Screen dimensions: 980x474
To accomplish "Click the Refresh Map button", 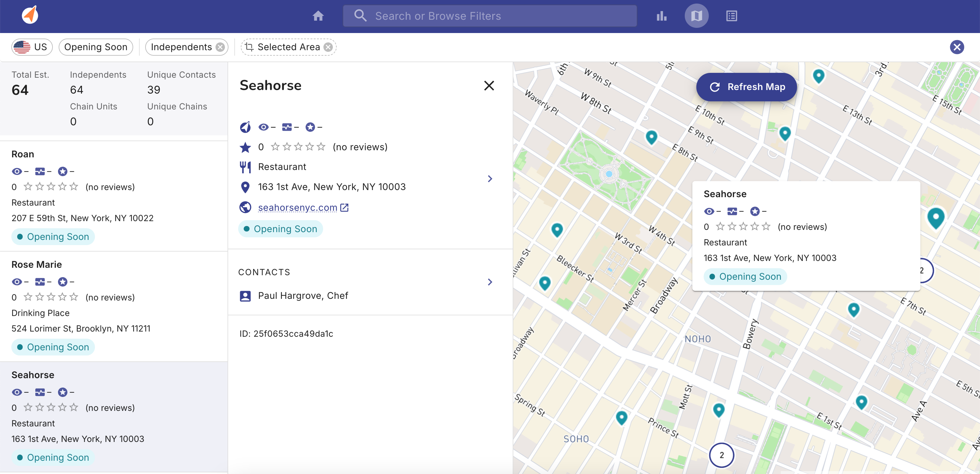I will [x=746, y=87].
